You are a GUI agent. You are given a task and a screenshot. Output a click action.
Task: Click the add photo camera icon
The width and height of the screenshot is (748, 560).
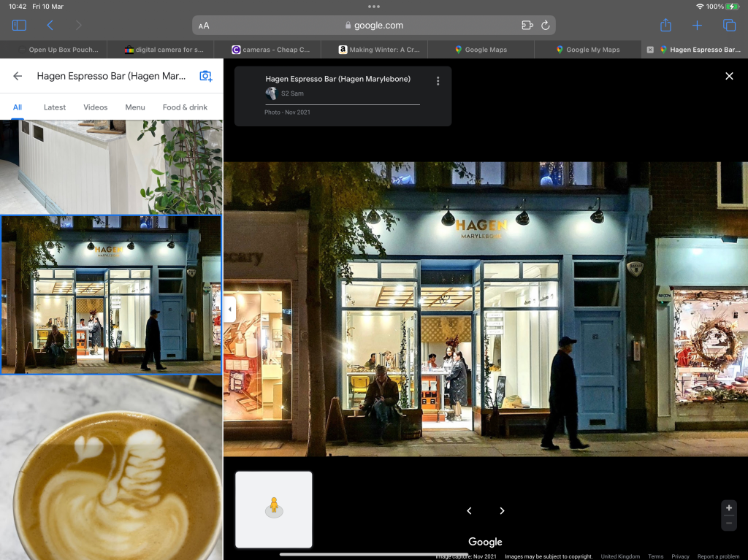206,76
